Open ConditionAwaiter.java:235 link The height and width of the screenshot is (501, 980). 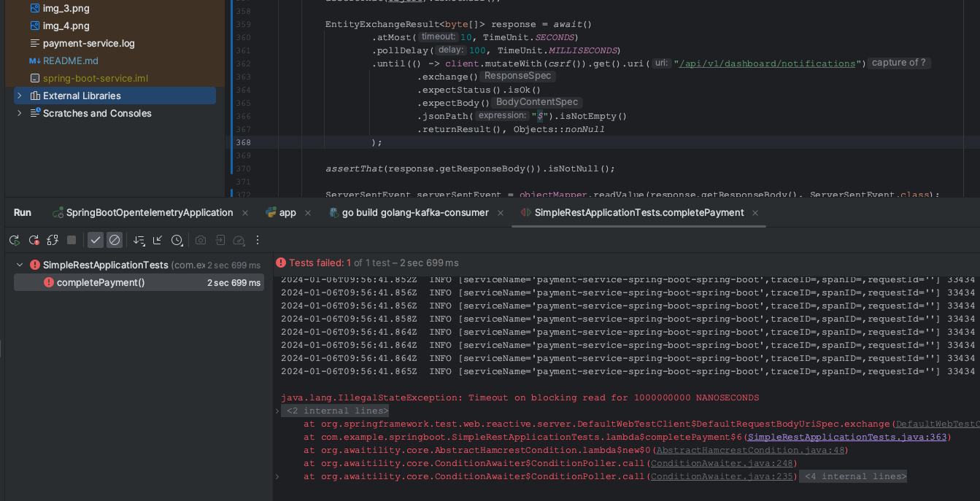pyautogui.click(x=722, y=476)
